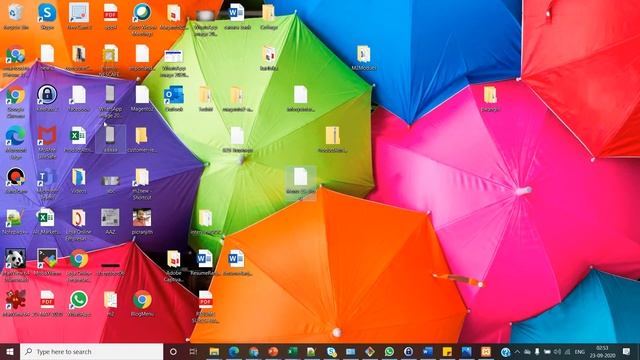Open Google Chrome from the taskbar

(253, 351)
